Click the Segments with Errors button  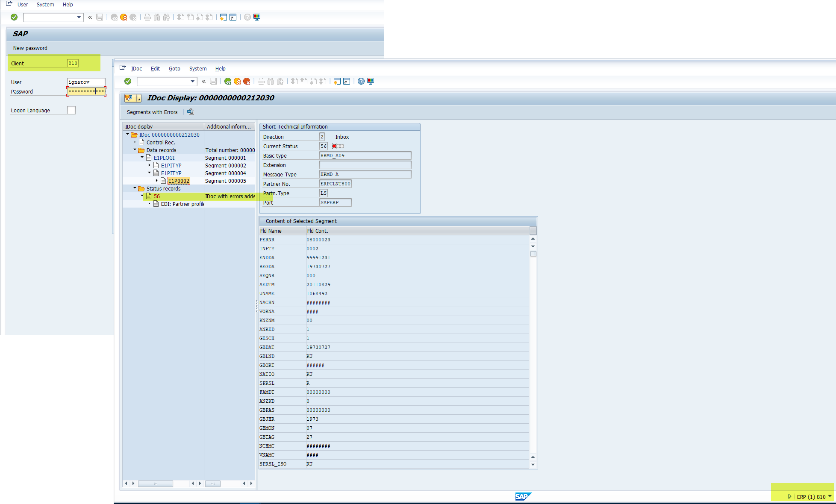click(x=152, y=112)
